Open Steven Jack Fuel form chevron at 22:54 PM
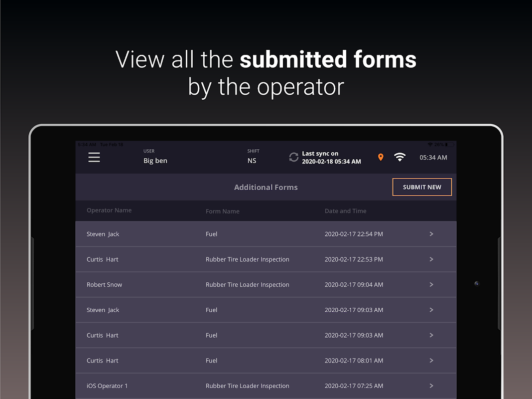Image resolution: width=532 pixels, height=399 pixels. pyautogui.click(x=431, y=234)
